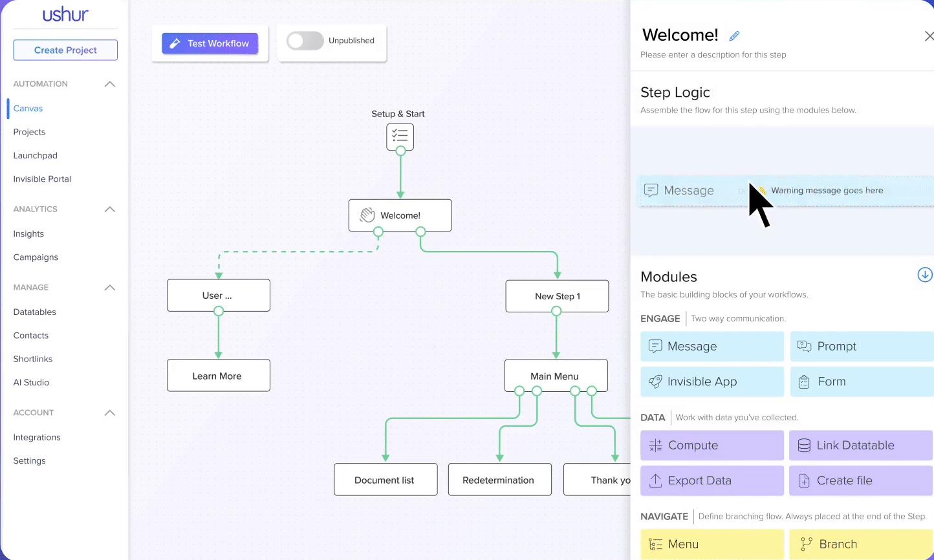Open Projects in the sidebar
Viewport: 934px width, 560px height.
tap(30, 132)
